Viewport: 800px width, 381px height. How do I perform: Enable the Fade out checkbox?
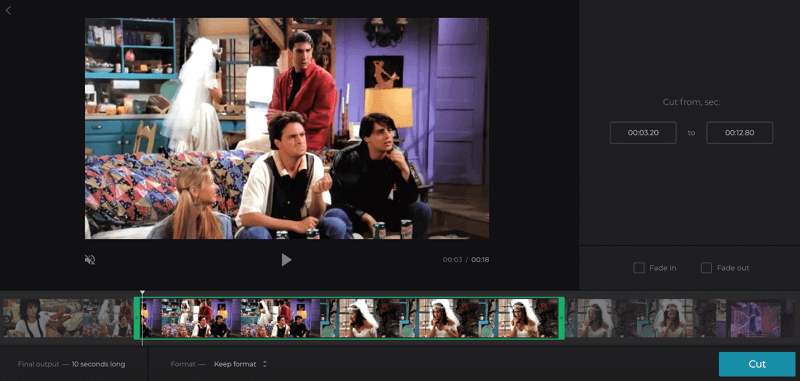click(706, 268)
